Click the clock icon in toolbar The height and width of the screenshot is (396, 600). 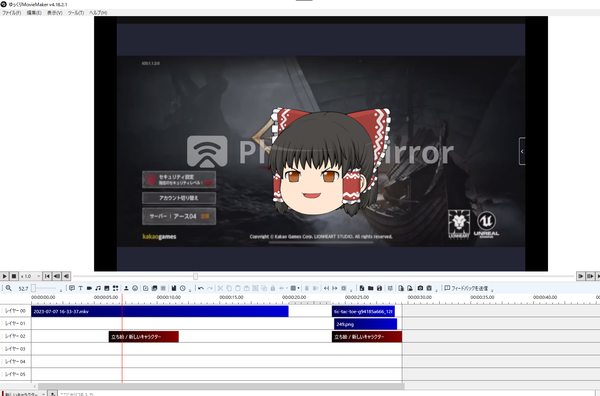(x=183, y=288)
